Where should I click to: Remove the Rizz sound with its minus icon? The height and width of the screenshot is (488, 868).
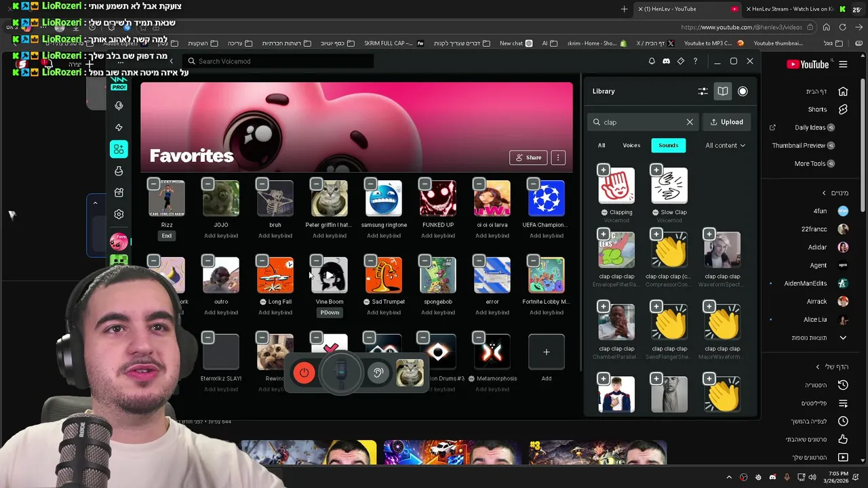tap(153, 184)
